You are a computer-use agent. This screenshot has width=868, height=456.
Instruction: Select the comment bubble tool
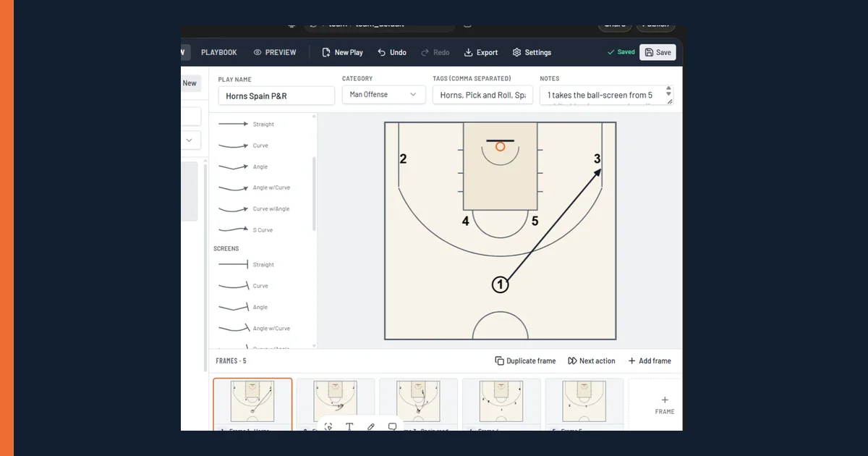click(x=393, y=426)
